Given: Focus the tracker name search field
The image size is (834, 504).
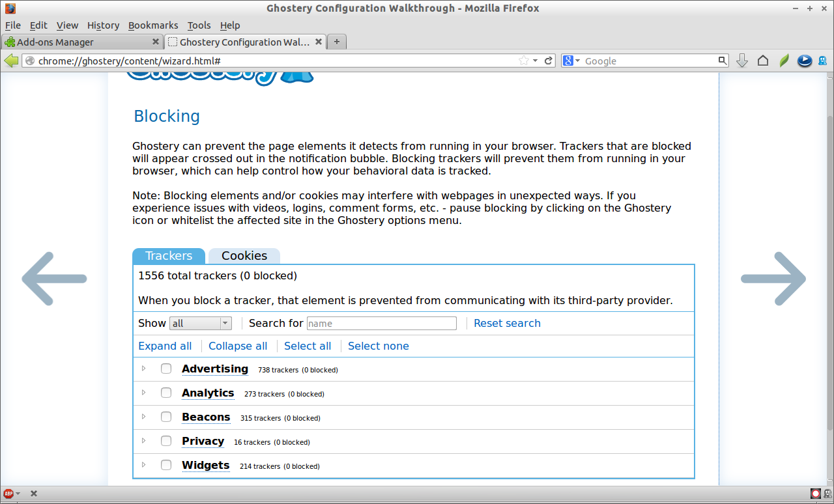Looking at the screenshot, I should pos(382,324).
